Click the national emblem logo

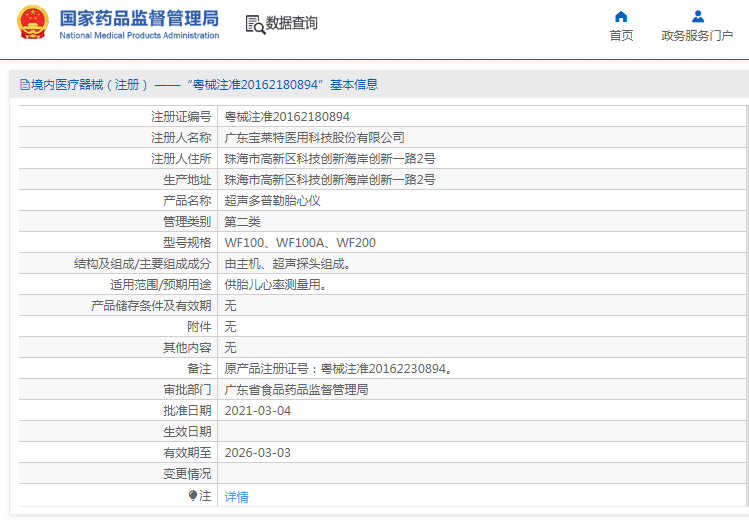[32, 22]
